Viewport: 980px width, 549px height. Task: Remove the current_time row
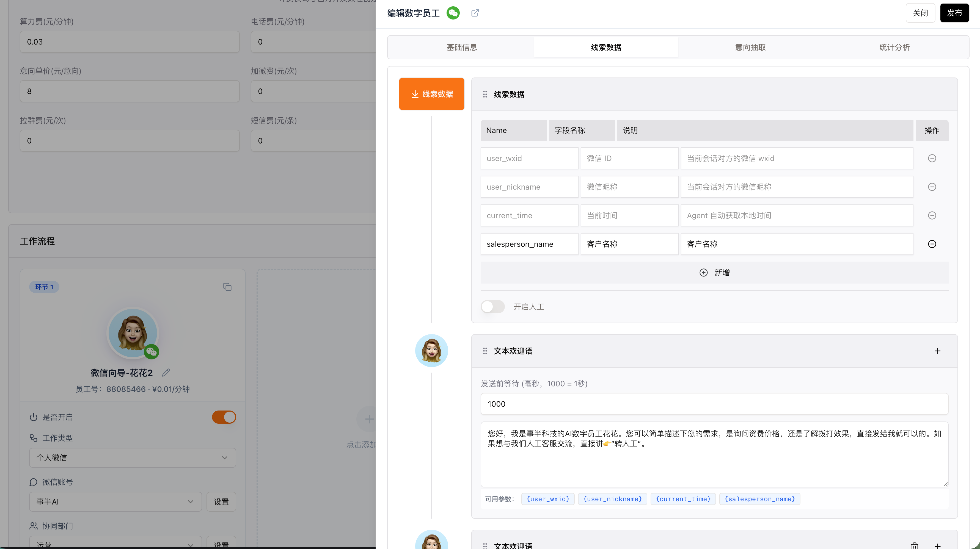tap(932, 215)
